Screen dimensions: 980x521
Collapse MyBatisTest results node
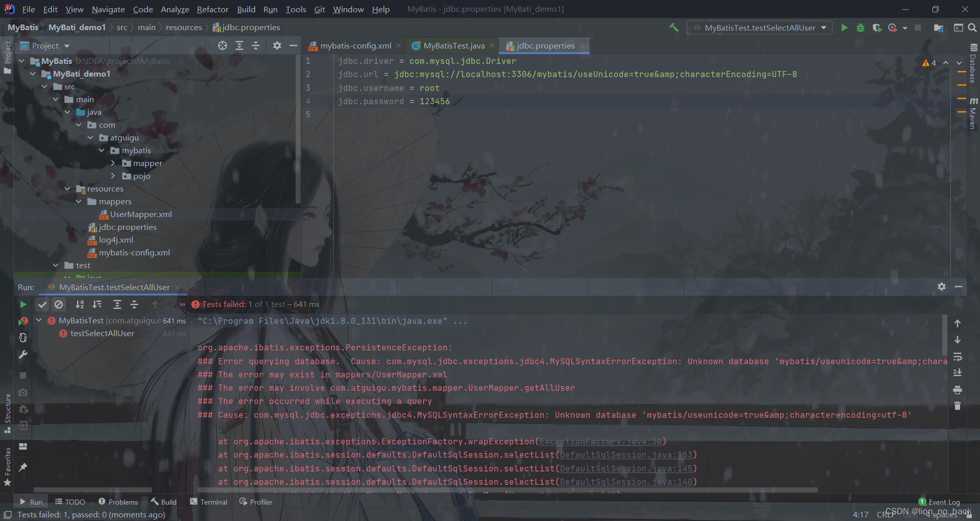click(39, 320)
